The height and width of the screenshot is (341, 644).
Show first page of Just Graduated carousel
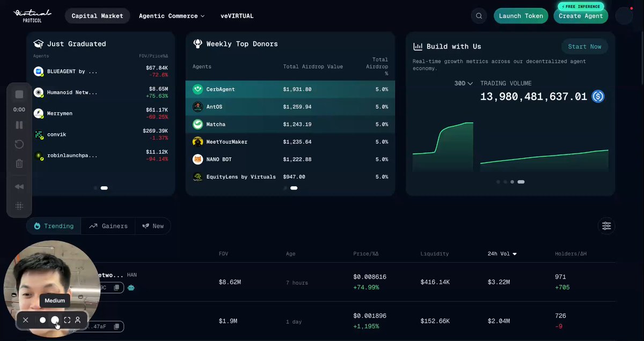96,188
